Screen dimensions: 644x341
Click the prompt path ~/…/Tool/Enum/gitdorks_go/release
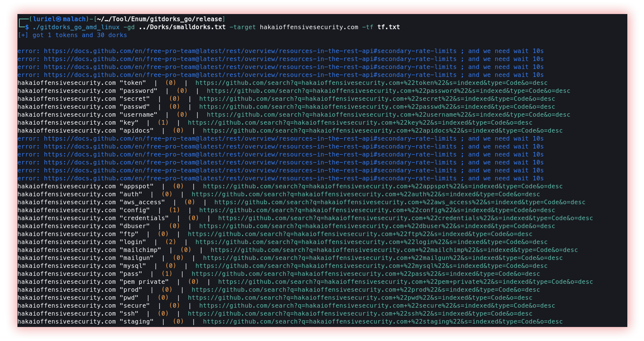click(159, 19)
